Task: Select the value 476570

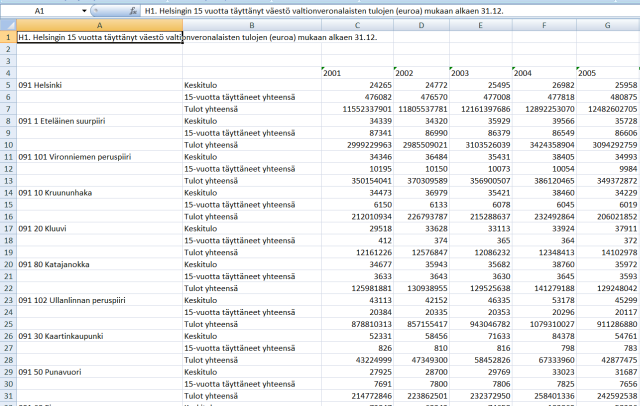Action: [x=421, y=97]
